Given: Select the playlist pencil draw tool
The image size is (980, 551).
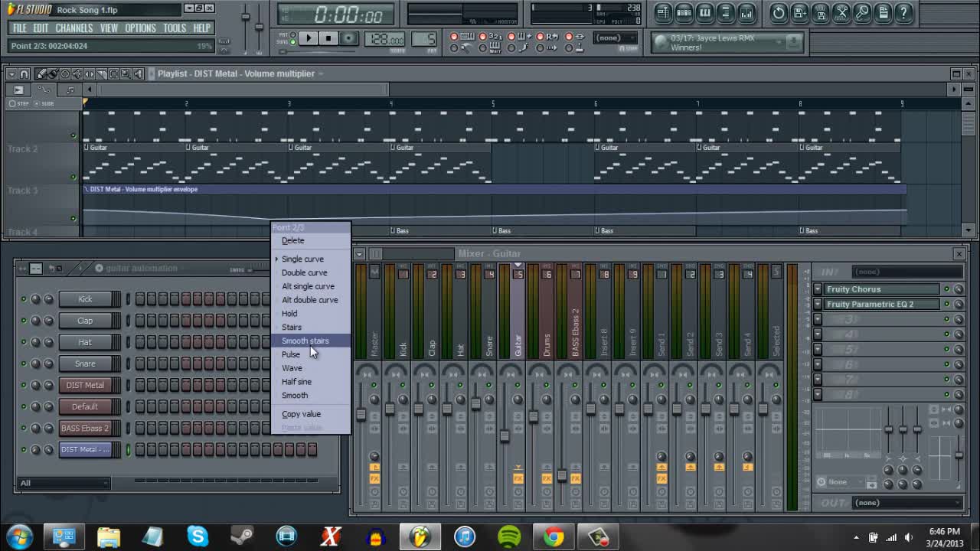Looking at the screenshot, I should pos(41,74).
